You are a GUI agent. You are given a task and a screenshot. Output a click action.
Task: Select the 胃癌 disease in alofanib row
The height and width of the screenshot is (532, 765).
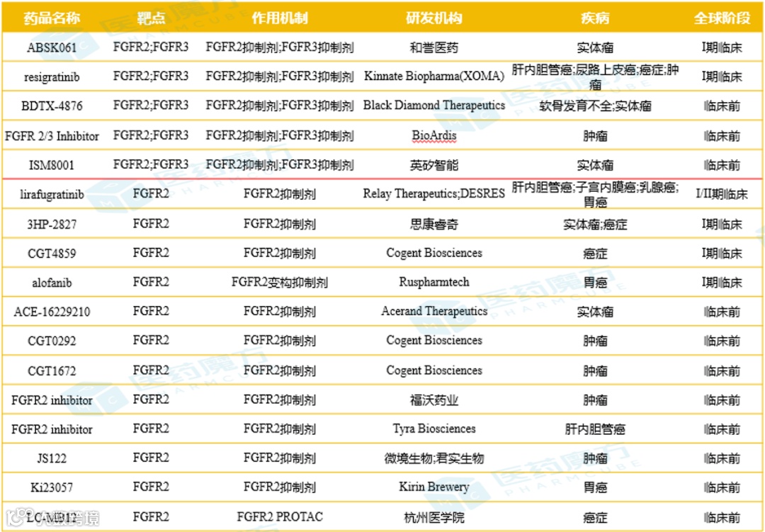click(x=595, y=282)
